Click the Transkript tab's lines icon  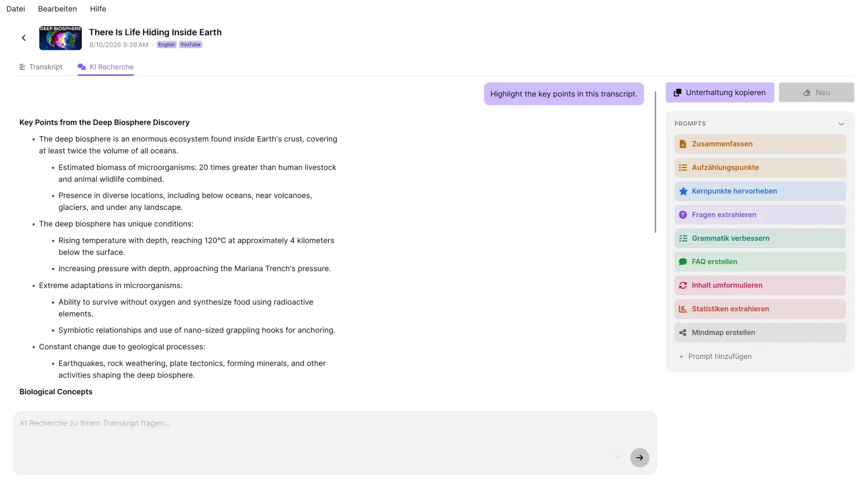click(x=22, y=67)
